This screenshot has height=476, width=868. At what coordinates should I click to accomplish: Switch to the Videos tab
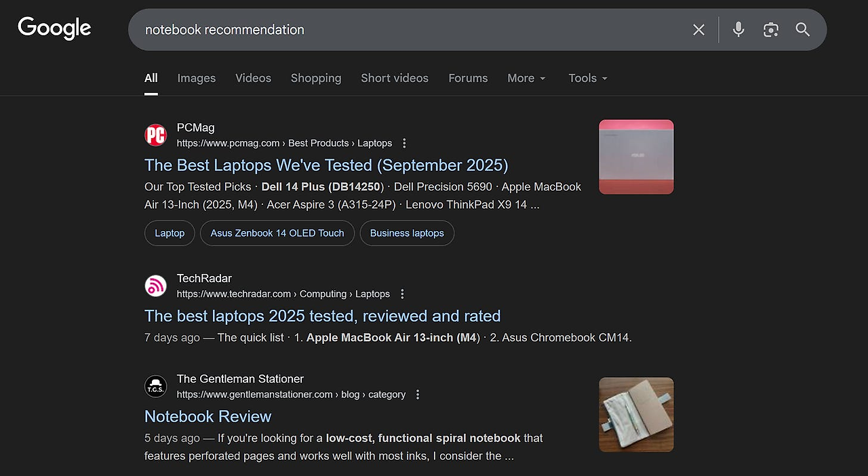tap(253, 78)
